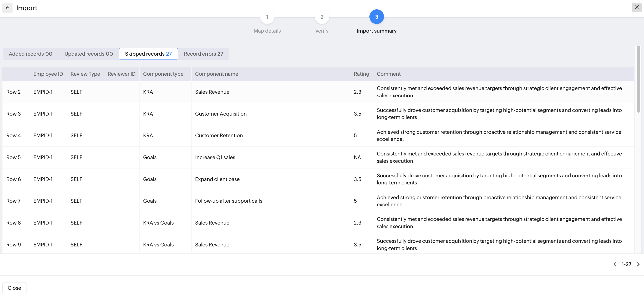Click the Employee ID column header

pos(48,74)
